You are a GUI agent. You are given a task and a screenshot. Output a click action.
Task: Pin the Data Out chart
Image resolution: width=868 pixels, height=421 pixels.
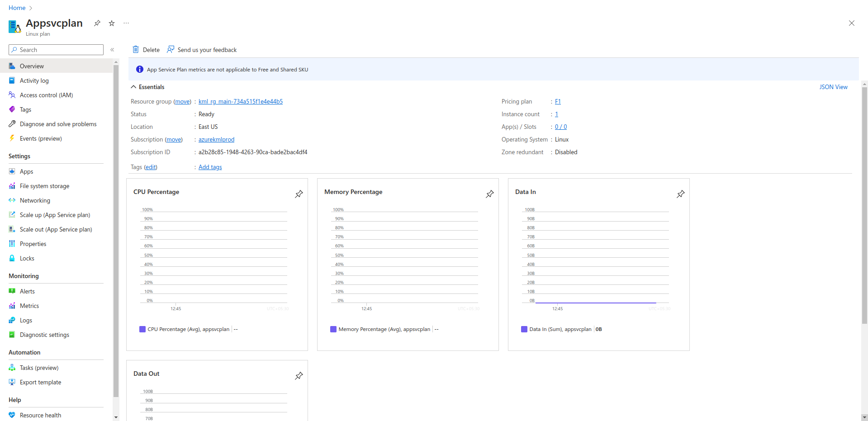tap(299, 376)
